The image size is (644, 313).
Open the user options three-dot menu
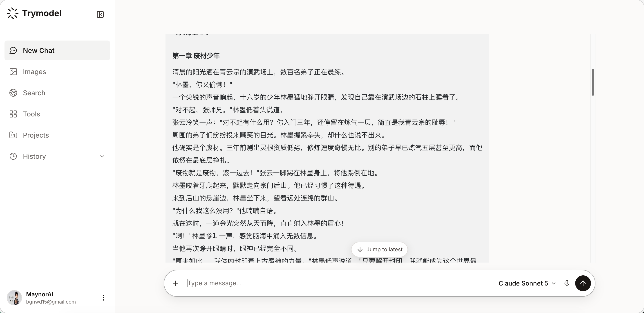tap(103, 298)
